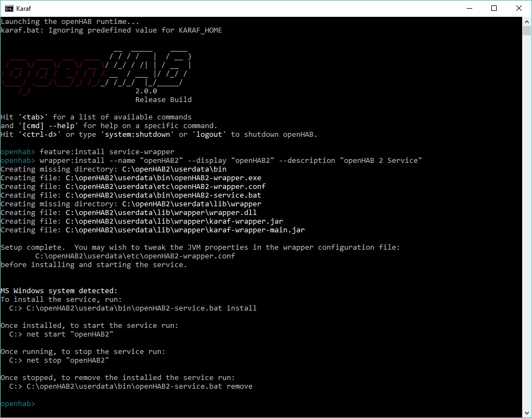Viewport: 532px width, 418px height.
Task: Click the 'net stop "openHAB2"' command
Action: (x=68, y=360)
